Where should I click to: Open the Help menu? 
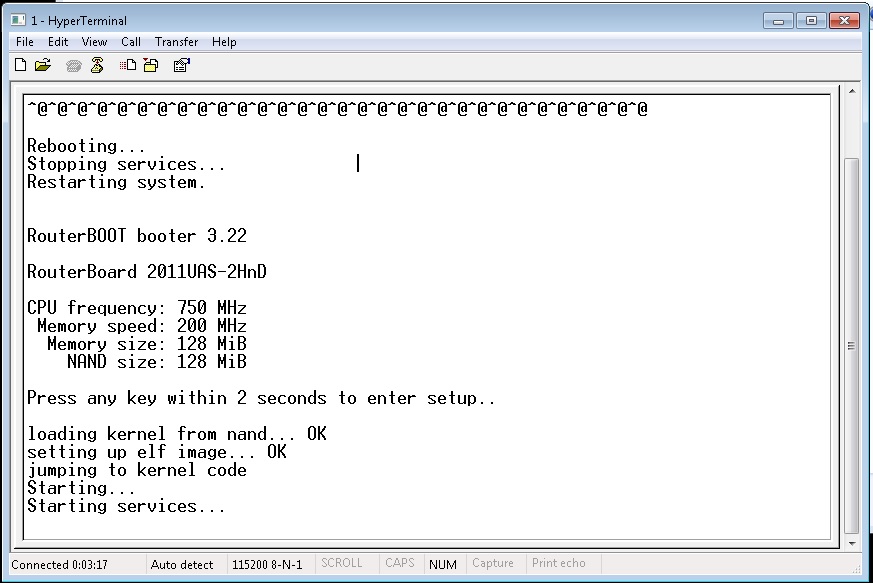[224, 42]
